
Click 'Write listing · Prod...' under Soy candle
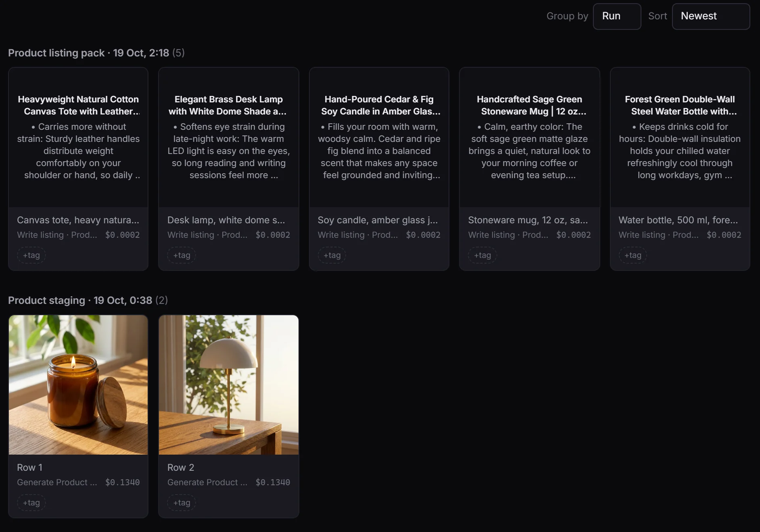358,235
